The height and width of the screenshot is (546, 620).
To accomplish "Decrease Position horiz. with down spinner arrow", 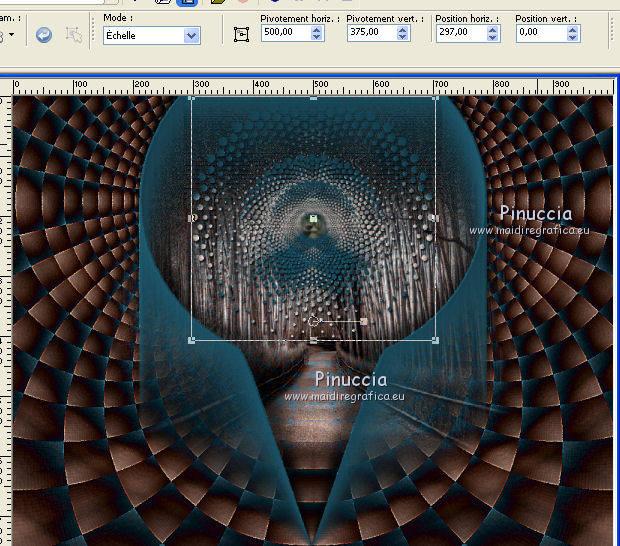I will 492,38.
